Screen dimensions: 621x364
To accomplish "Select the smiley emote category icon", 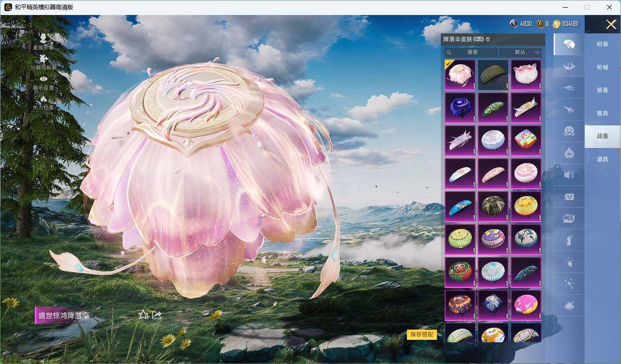I will [x=569, y=131].
